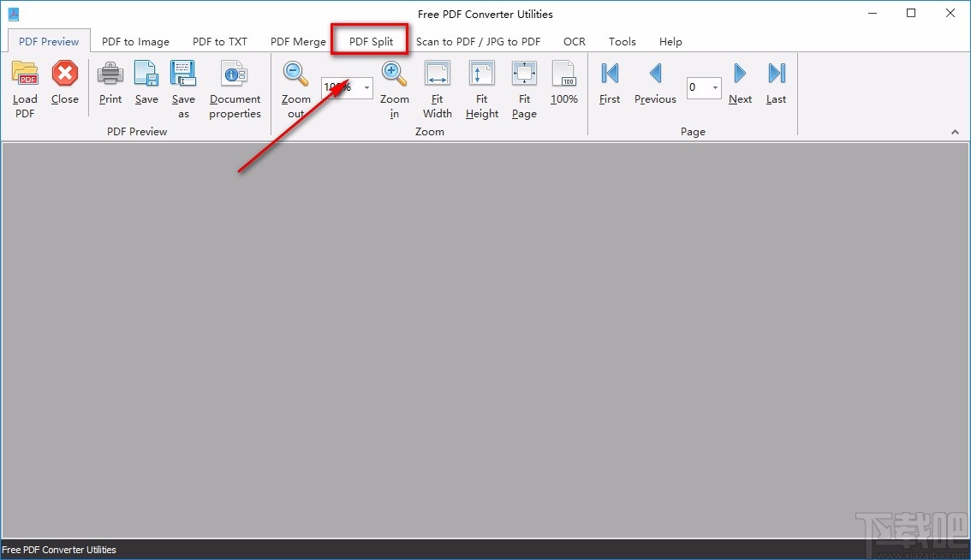Click the Zoom in magnifier
Viewport: 971px width, 560px height.
point(394,74)
